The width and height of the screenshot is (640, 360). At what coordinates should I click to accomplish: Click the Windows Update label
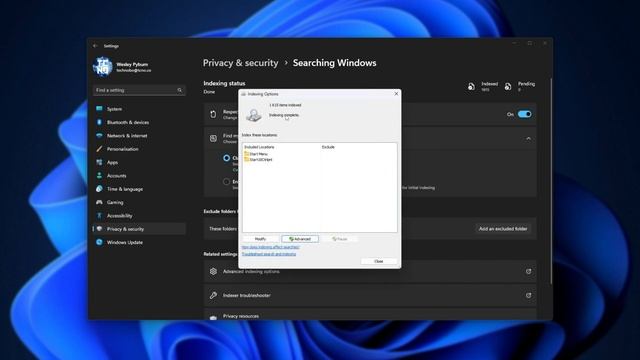coord(125,242)
